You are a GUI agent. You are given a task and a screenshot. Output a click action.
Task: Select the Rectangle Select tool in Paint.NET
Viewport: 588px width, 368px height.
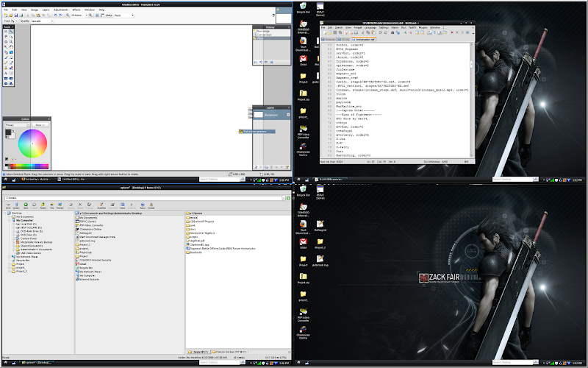(x=5, y=32)
